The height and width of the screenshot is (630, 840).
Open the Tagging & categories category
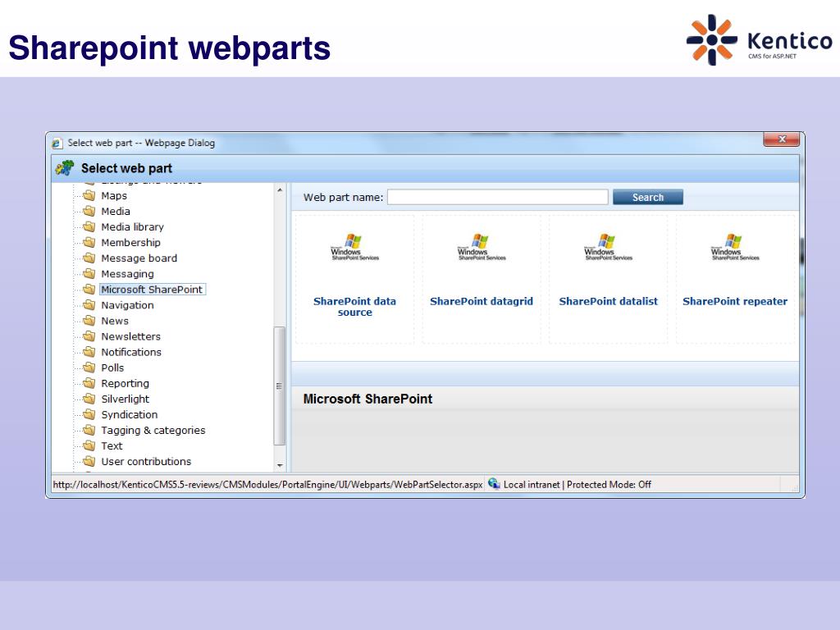[153, 430]
